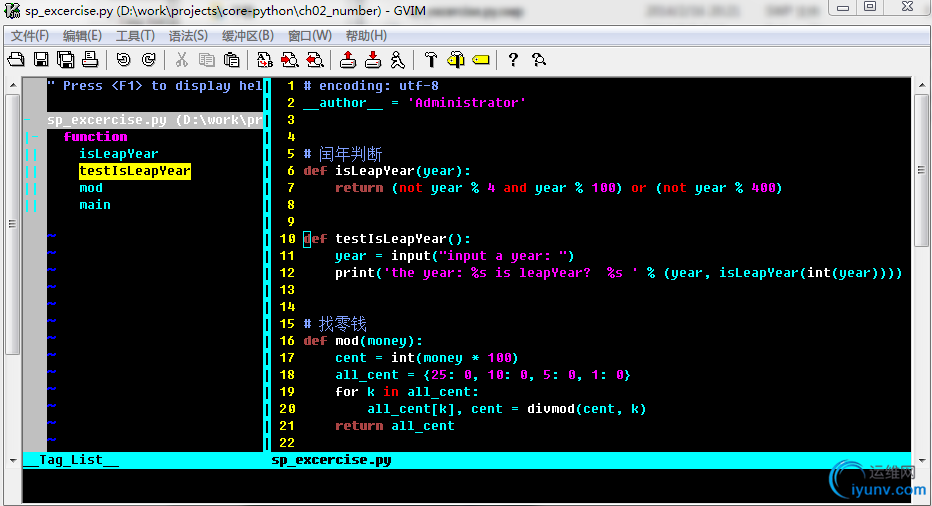The image size is (932, 506).
Task: Open the 文件(F) menu
Action: tap(30, 36)
